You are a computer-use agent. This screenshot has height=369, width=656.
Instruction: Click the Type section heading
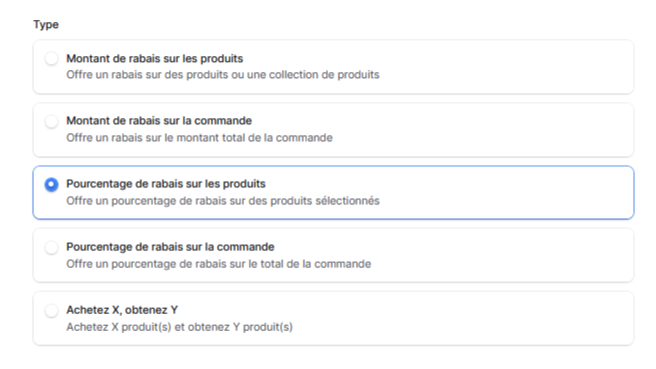46,24
